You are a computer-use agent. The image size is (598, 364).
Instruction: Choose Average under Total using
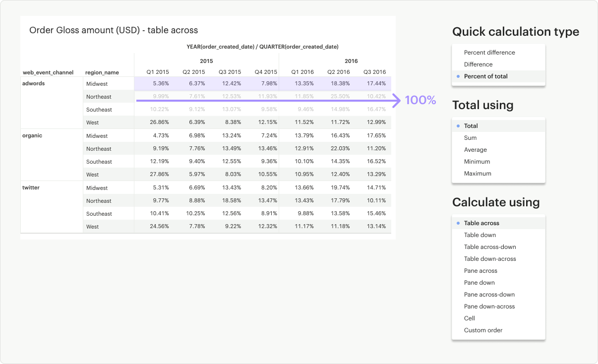[475, 150]
